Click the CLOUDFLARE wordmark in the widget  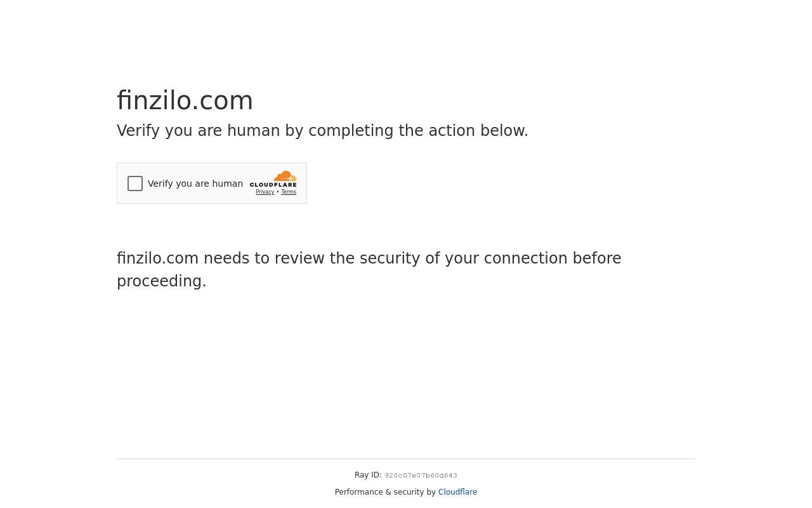(273, 185)
